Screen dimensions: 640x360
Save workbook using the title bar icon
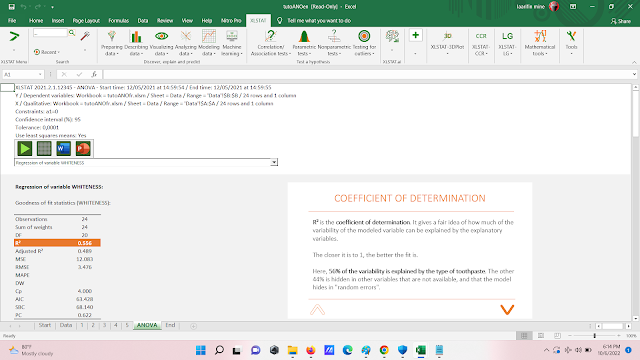(11, 7)
